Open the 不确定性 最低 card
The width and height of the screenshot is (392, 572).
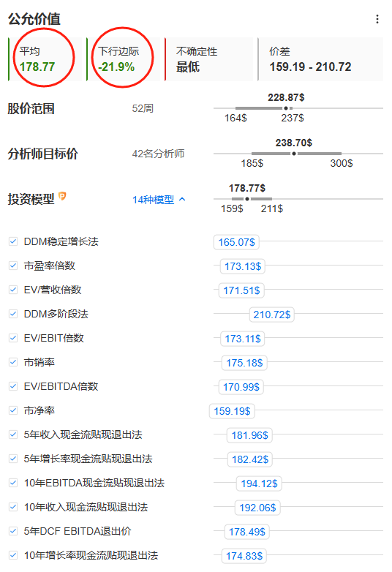208,59
